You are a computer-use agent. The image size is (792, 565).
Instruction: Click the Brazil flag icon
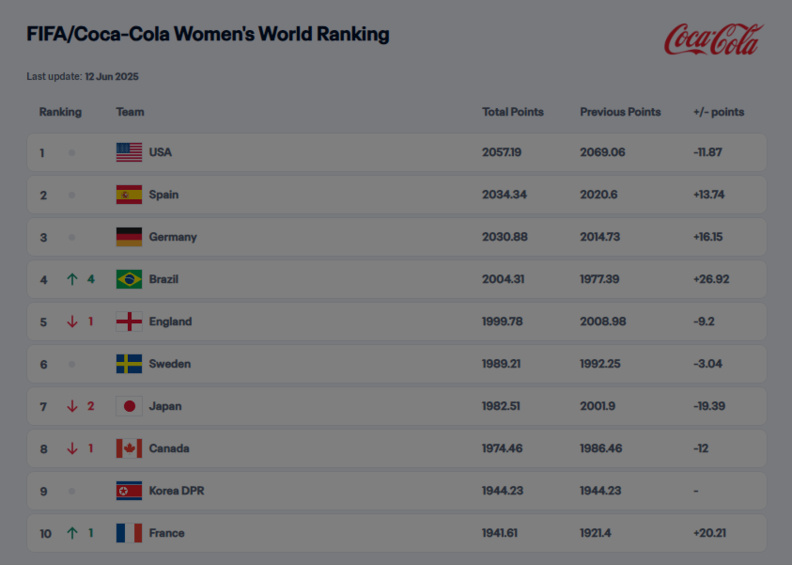[129, 279]
